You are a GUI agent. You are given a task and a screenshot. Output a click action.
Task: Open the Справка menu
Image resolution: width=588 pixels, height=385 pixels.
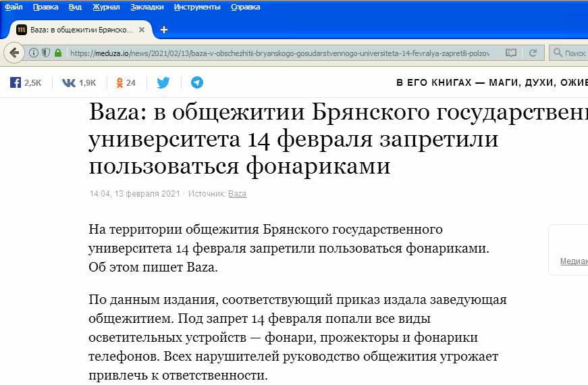click(x=245, y=7)
